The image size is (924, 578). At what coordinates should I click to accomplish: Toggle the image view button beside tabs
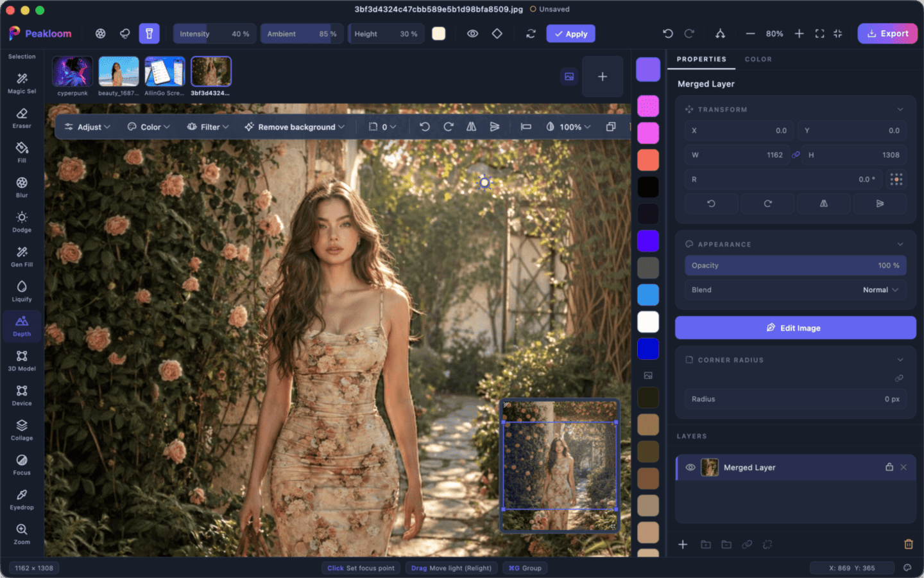click(x=569, y=76)
